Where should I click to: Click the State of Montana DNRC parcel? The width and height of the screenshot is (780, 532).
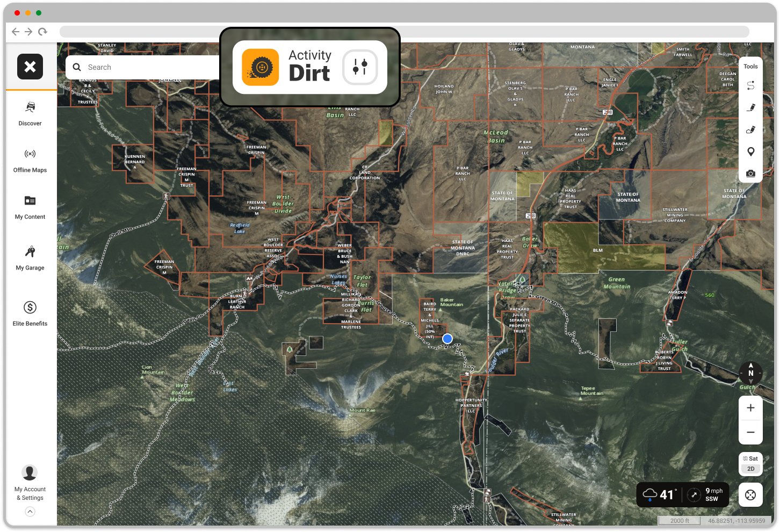[463, 248]
